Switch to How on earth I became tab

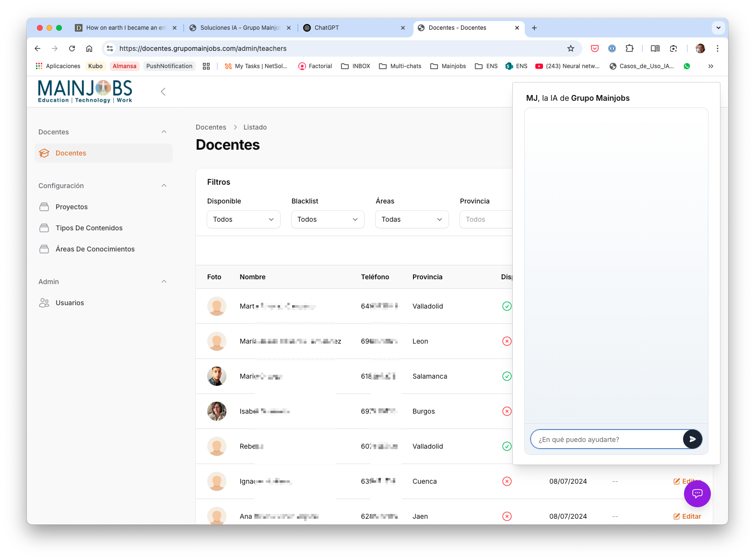126,28
